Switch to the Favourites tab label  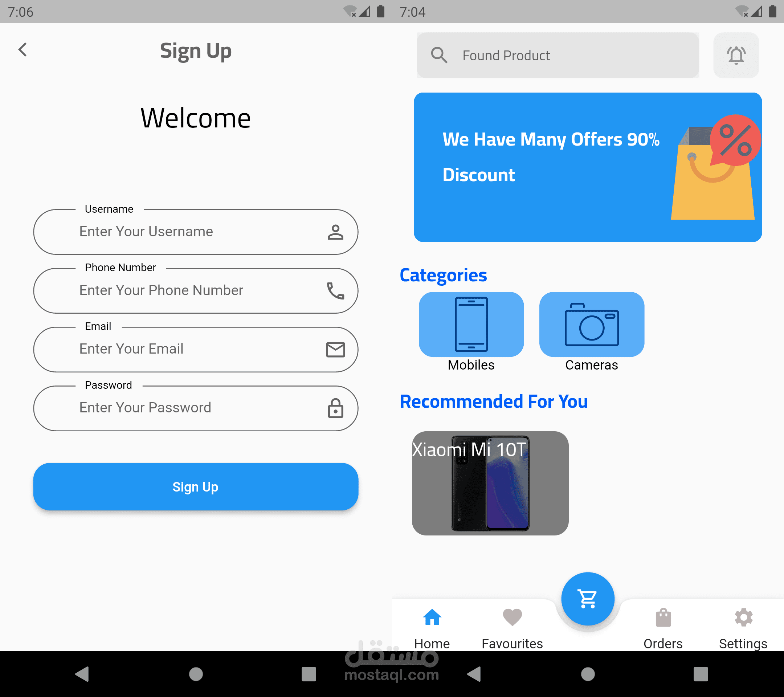click(x=512, y=643)
